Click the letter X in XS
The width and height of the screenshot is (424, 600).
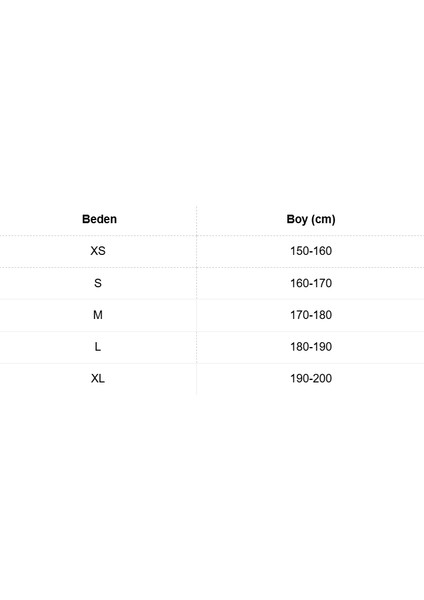point(94,251)
